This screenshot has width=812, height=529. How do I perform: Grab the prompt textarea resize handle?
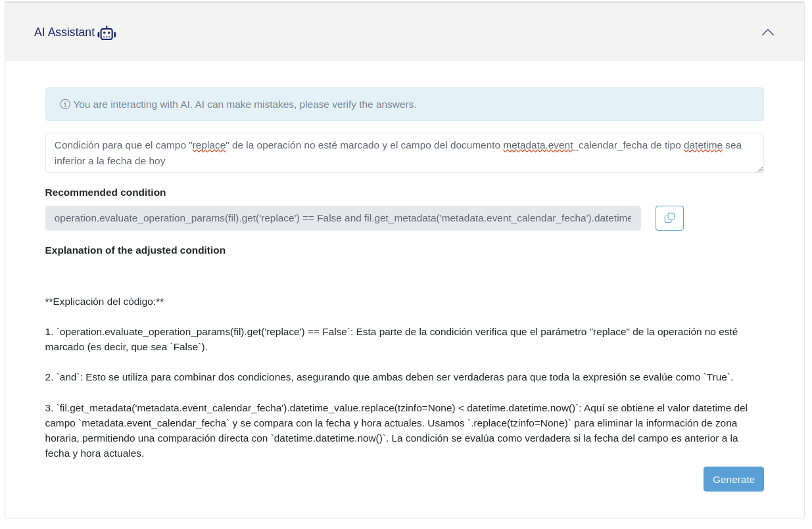759,169
